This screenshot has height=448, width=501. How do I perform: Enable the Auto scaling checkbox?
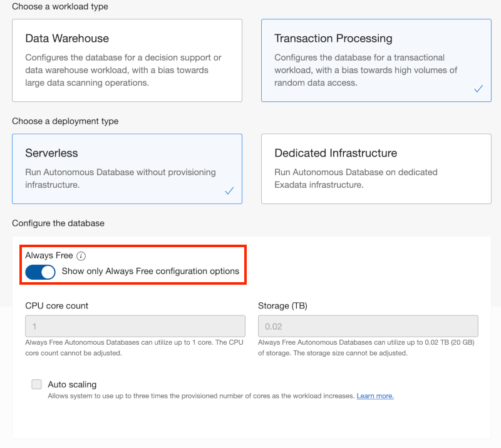[x=36, y=384]
